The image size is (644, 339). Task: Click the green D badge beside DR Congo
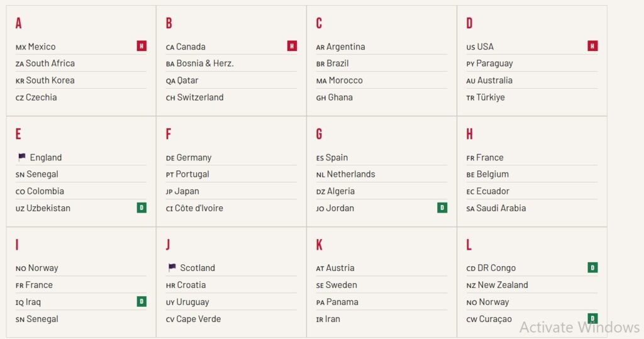click(592, 267)
